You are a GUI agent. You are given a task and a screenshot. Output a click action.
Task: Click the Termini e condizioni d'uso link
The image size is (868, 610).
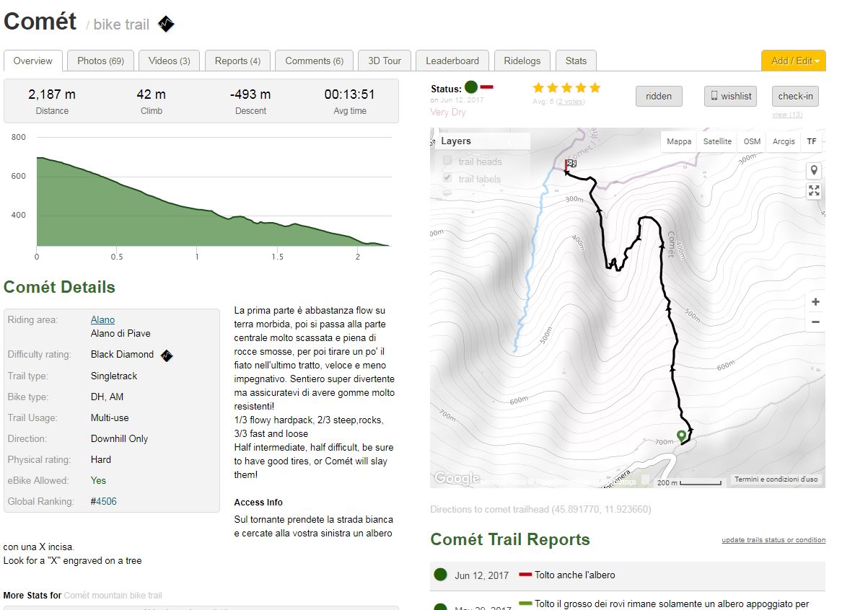pos(776,479)
